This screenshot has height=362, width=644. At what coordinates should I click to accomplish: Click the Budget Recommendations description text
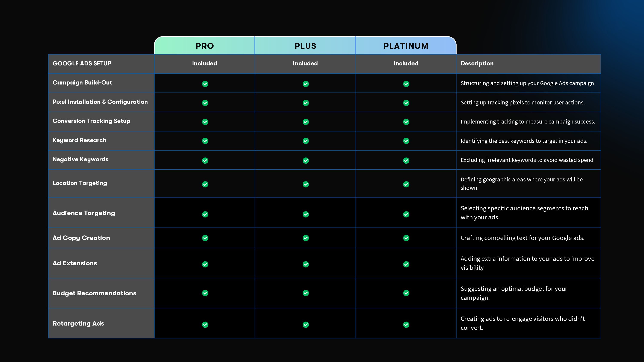(514, 293)
